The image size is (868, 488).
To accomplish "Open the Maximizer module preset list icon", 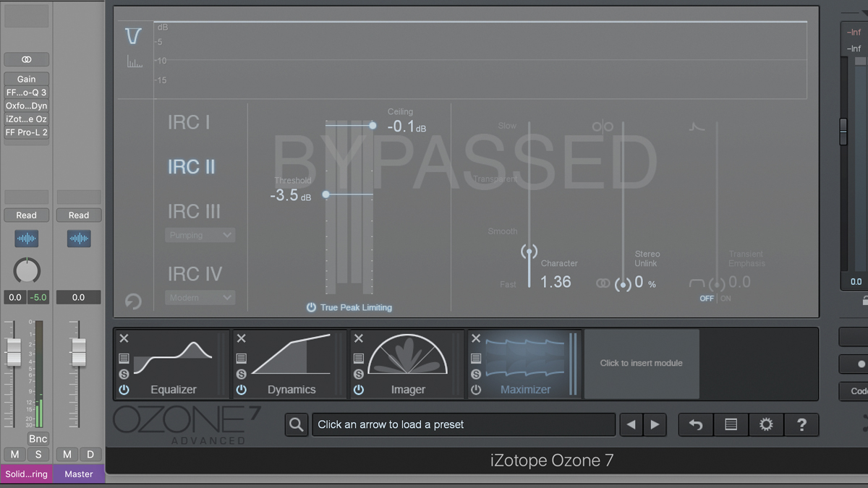I will 475,358.
